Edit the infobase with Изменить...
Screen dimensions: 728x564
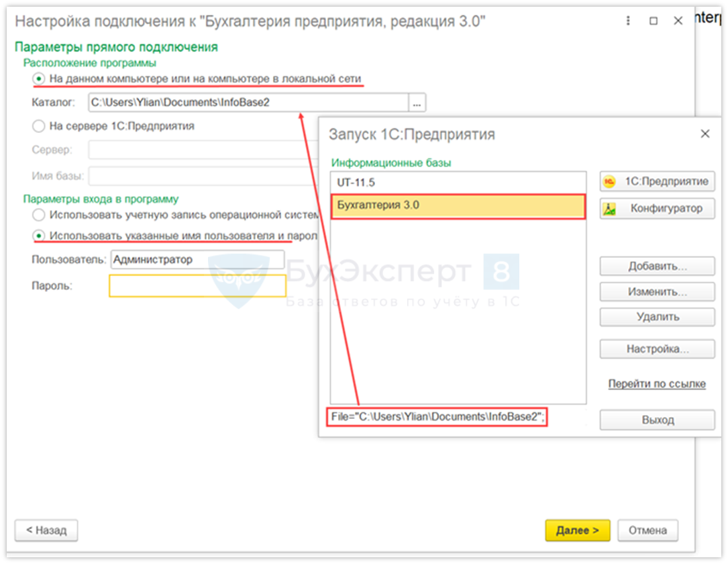point(657,292)
